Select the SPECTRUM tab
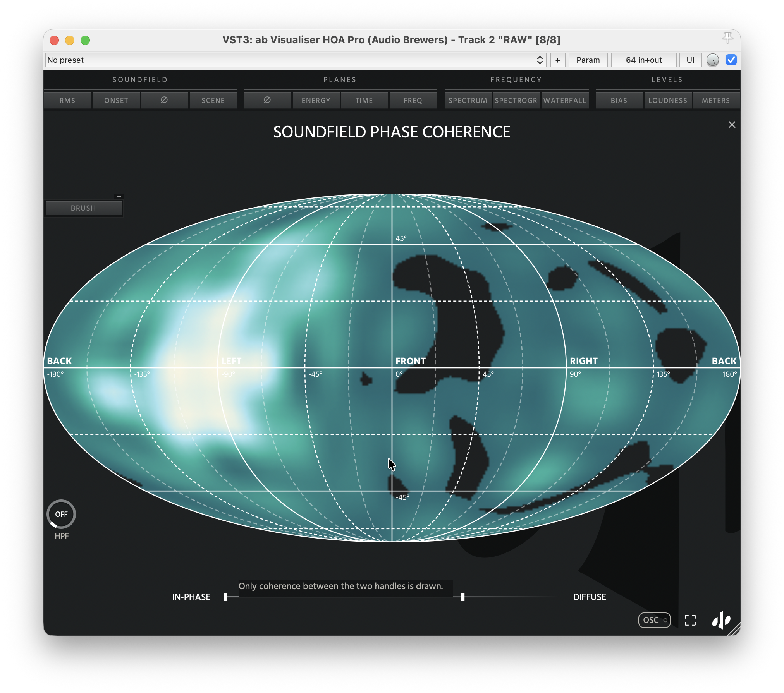 click(x=468, y=100)
